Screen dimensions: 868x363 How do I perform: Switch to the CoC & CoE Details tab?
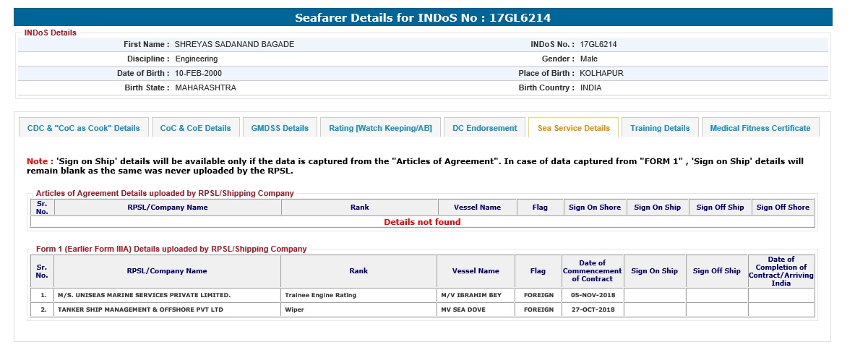[195, 128]
